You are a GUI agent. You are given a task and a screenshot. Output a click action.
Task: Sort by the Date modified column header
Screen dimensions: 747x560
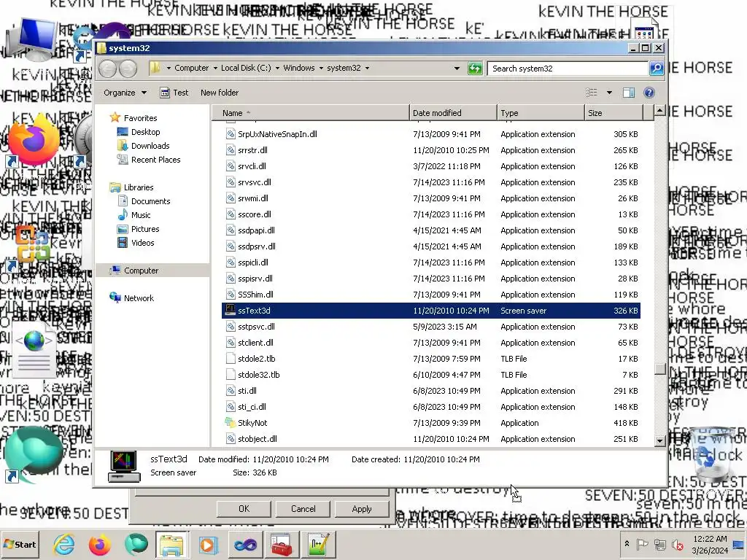(453, 113)
